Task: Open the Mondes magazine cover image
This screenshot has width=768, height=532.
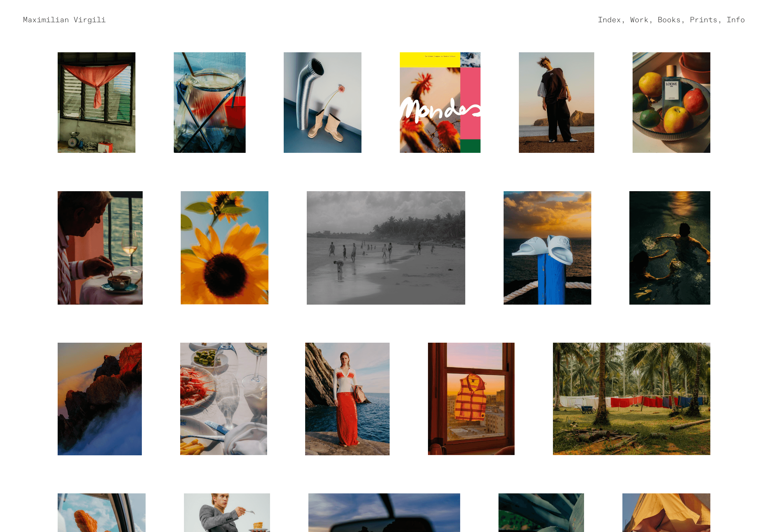Action: tap(440, 102)
